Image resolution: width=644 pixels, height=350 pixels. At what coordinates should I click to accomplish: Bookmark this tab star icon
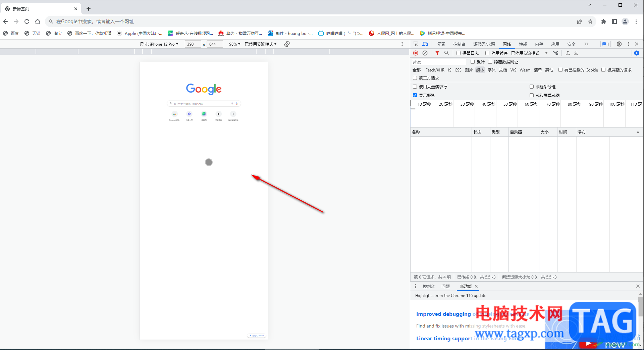tap(590, 21)
